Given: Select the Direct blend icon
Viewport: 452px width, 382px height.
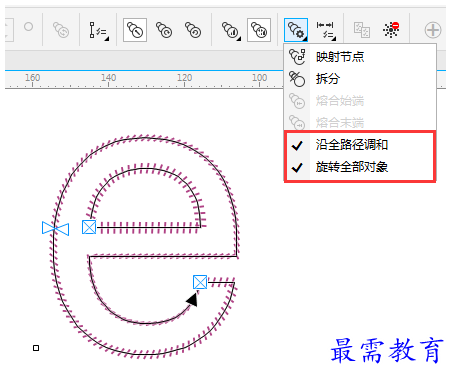Looking at the screenshot, I should pyautogui.click(x=135, y=30).
